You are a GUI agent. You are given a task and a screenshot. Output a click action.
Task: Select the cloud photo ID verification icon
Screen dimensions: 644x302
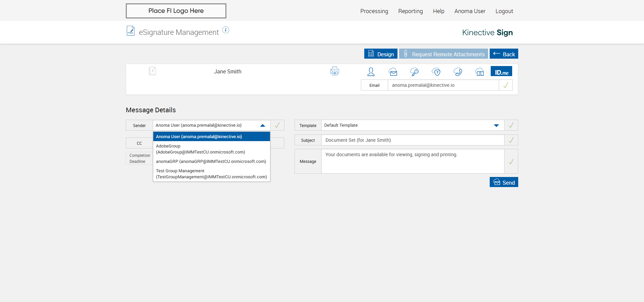click(479, 72)
